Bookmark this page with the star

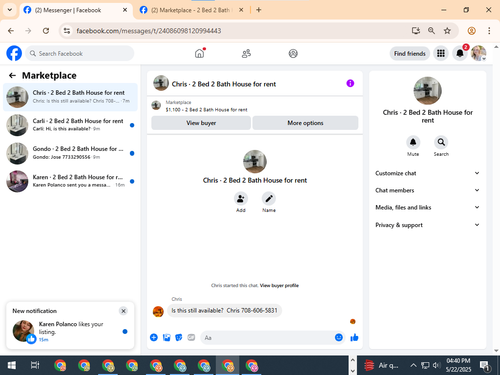point(447,31)
